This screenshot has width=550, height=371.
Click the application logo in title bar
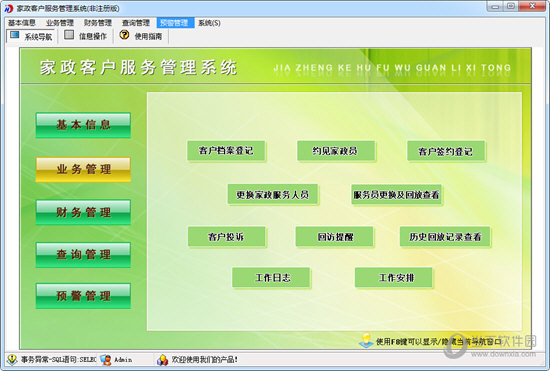coord(8,8)
